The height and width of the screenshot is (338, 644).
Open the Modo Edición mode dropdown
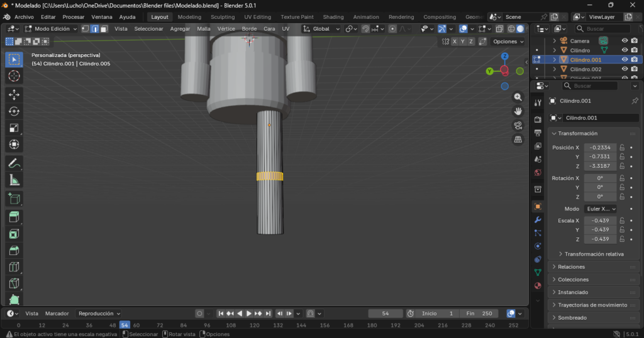[52, 29]
